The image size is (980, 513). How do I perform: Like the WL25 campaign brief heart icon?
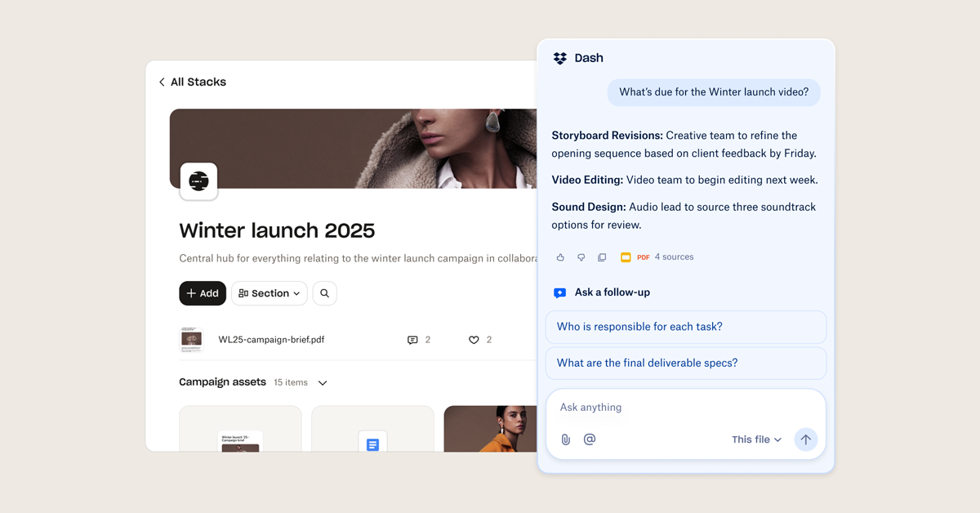click(474, 340)
